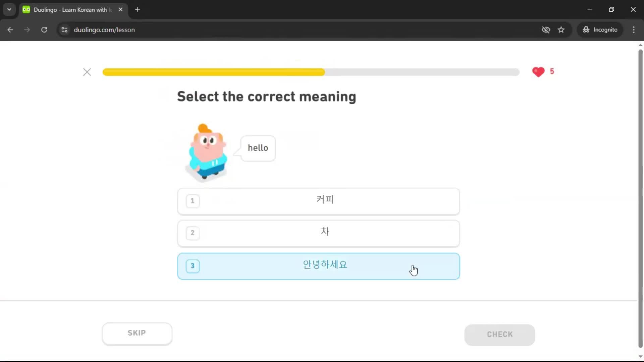The height and width of the screenshot is (362, 644).
Task: Select answer option 커피
Action: tap(318, 201)
